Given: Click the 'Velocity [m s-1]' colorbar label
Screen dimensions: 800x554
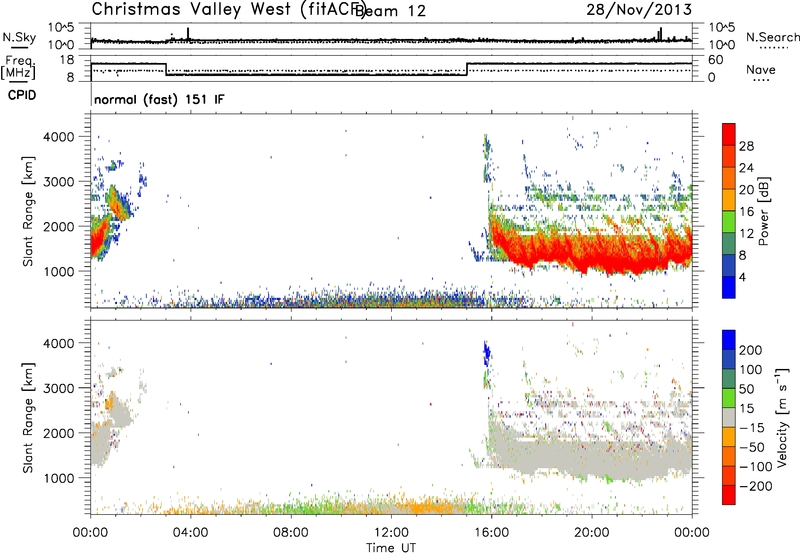Looking at the screenshot, I should point(782,417).
